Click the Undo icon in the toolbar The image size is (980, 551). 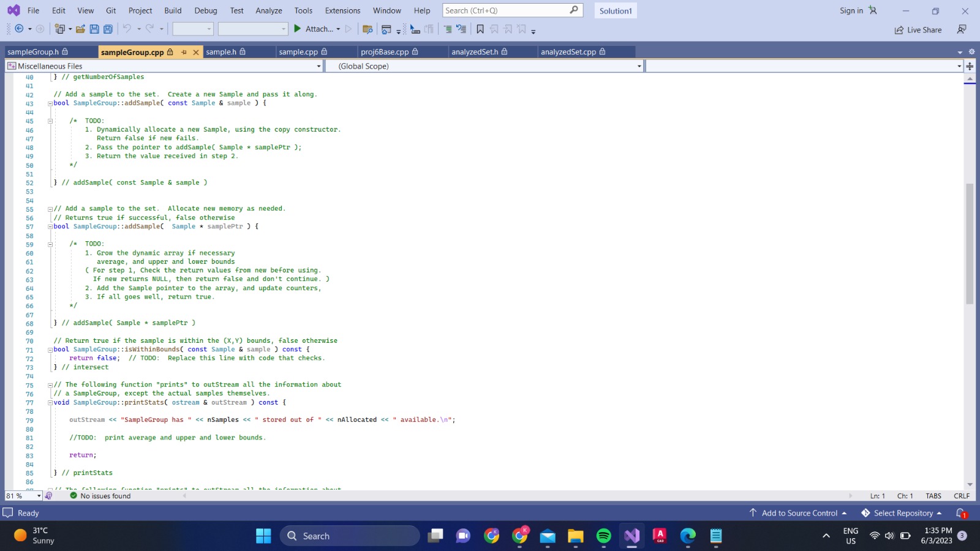pyautogui.click(x=128, y=29)
